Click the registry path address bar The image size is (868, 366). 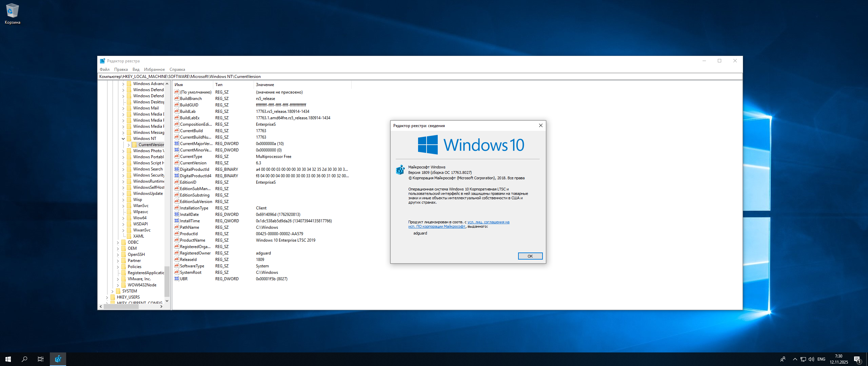[x=407, y=77]
